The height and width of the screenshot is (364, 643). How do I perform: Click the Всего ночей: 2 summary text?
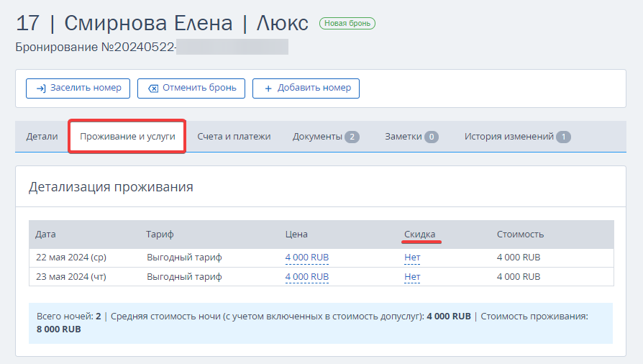tap(68, 317)
